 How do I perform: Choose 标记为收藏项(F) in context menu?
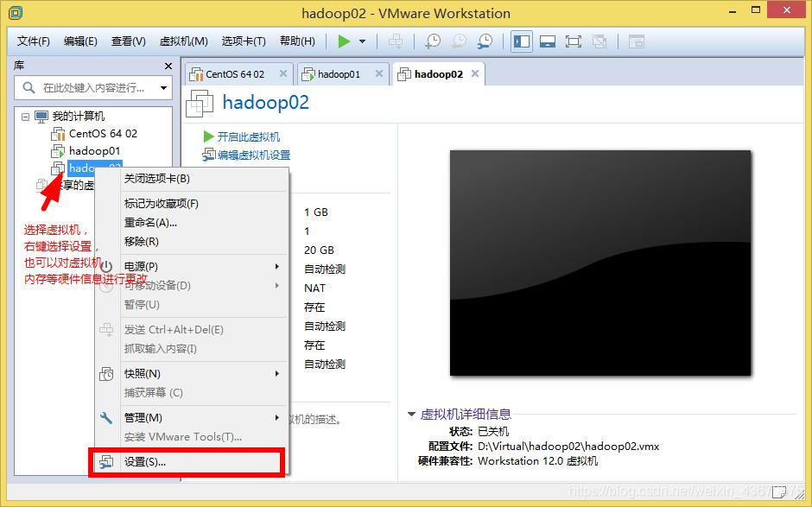point(192,204)
